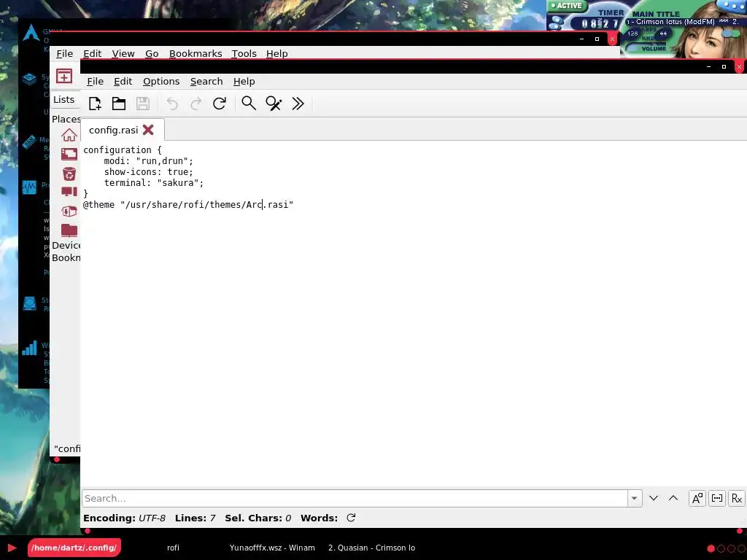Click the CPU chip icon in the desktop widget
747x560 pixels.
point(29,79)
